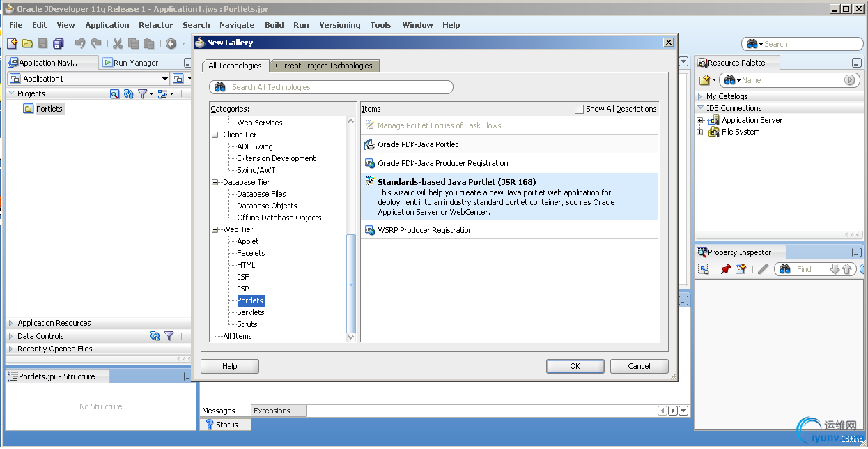The image size is (868, 449).
Task: Refresh the Projects panel
Action: click(128, 93)
